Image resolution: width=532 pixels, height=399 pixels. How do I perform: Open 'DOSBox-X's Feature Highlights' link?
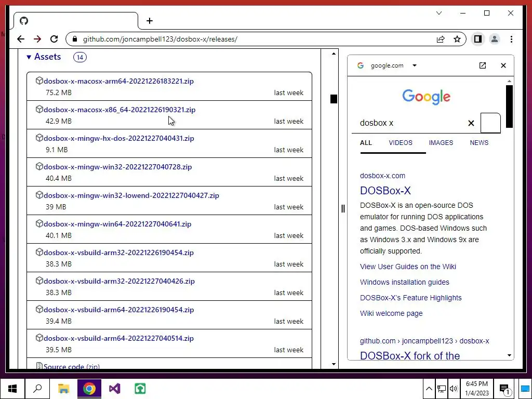(x=410, y=298)
